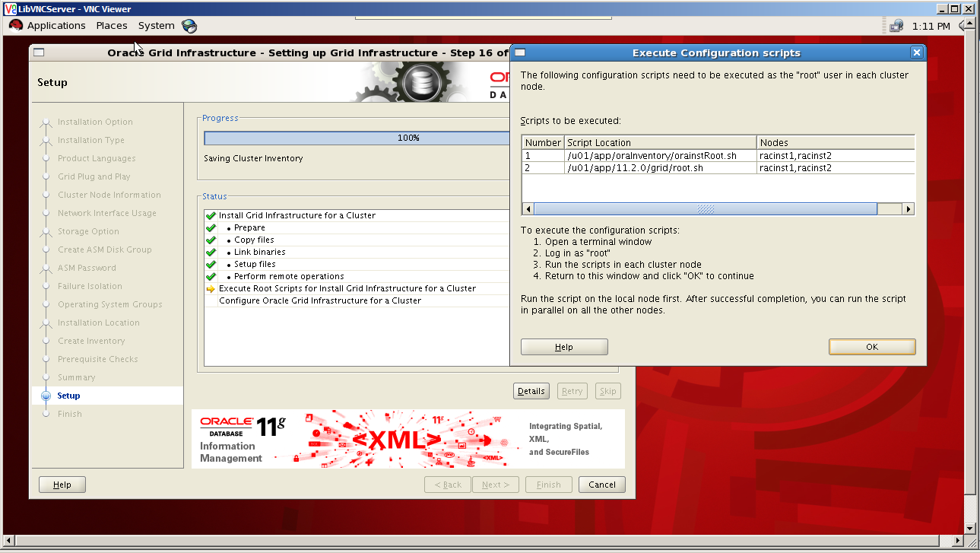Open the Red Hat Applications menu icon
This screenshot has height=553, width=980.
[x=16, y=25]
